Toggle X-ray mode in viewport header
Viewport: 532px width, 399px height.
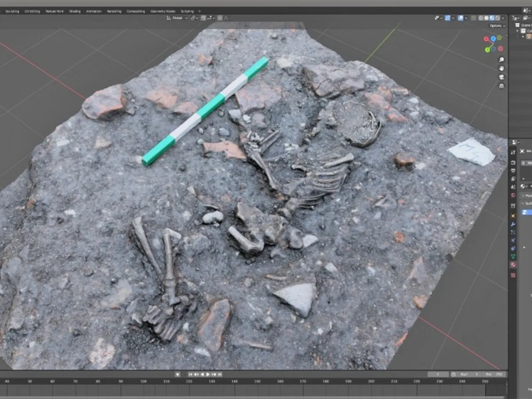pos(473,18)
